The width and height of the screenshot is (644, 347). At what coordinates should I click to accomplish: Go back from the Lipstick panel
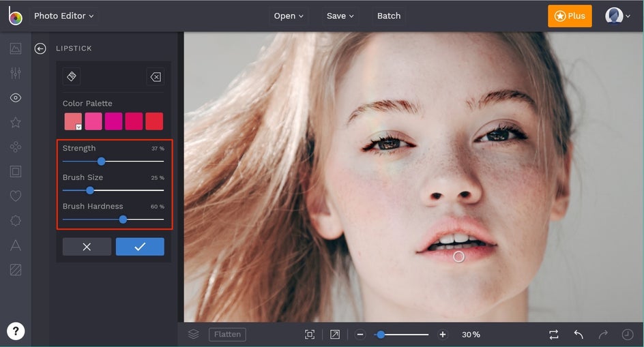(40, 49)
